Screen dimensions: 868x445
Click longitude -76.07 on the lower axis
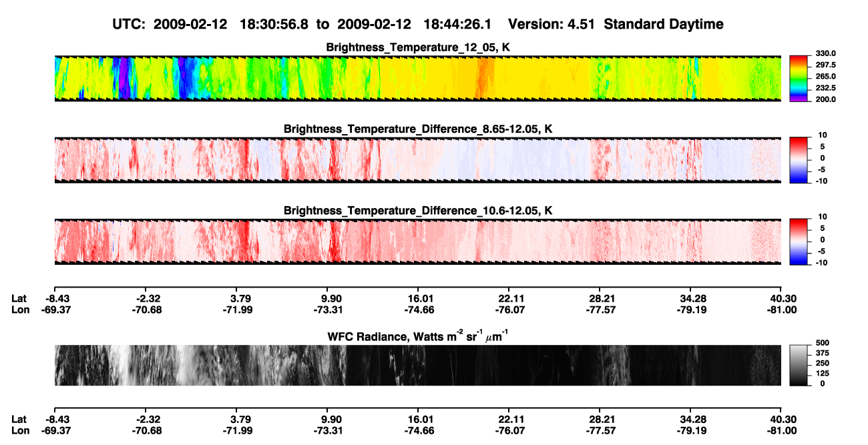pos(511,430)
